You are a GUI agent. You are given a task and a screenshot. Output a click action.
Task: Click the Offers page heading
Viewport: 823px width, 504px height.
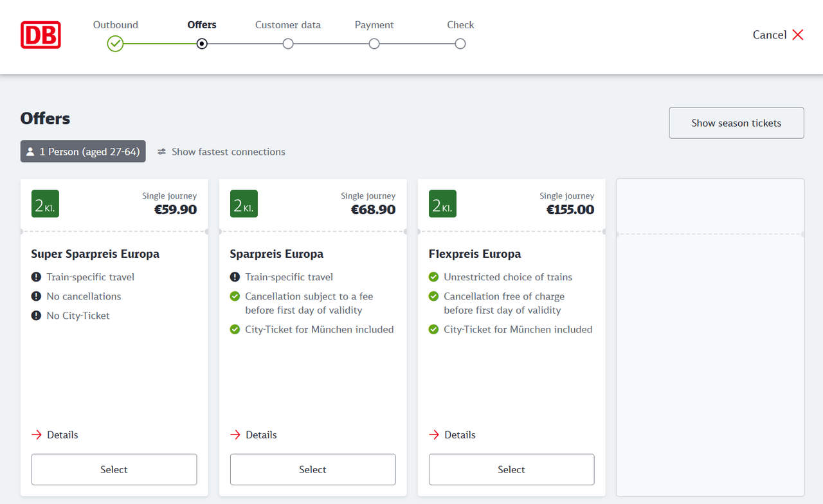45,118
